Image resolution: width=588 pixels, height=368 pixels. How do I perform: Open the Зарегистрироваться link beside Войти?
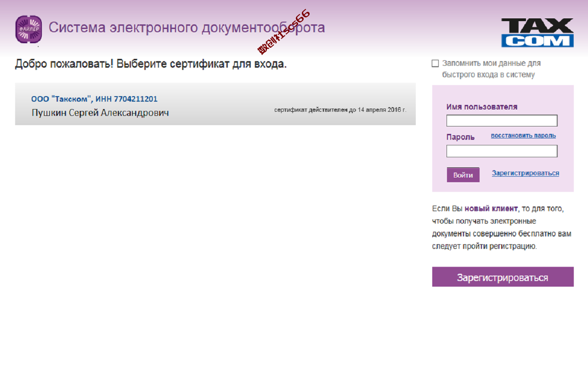pos(526,173)
